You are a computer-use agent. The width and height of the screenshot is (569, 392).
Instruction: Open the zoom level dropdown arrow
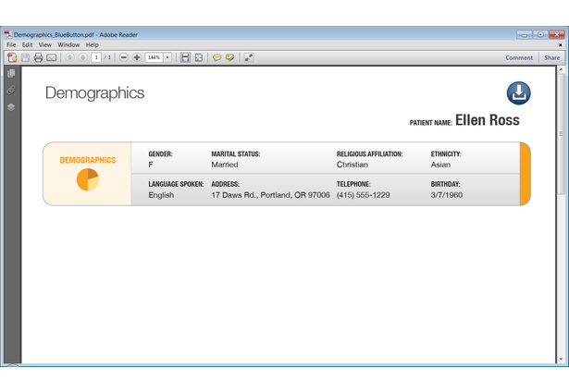point(167,57)
